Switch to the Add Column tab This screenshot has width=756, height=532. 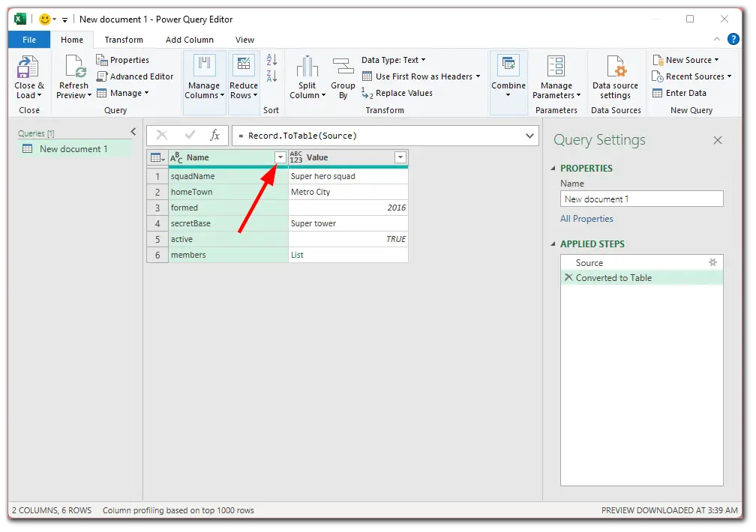190,40
